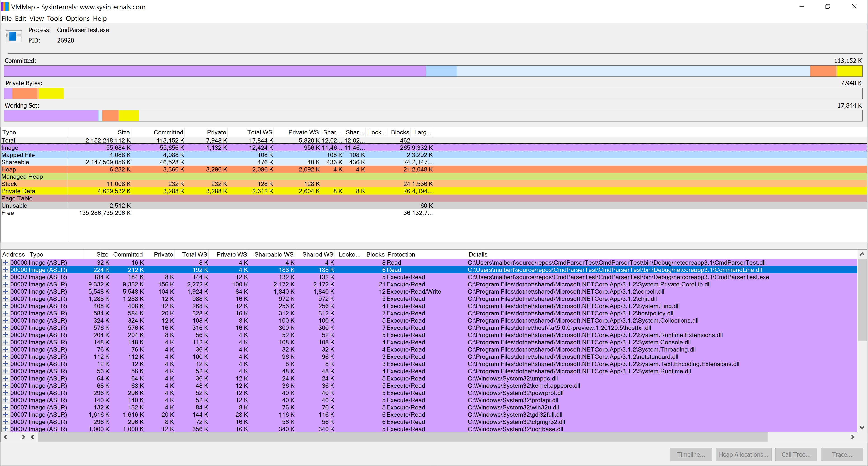
Task: Click the VMMap application icon in title bar
Action: pyautogui.click(x=5, y=7)
